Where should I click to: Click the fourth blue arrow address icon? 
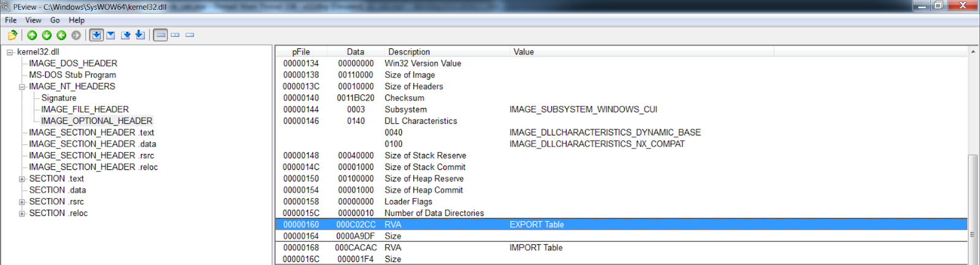click(140, 35)
